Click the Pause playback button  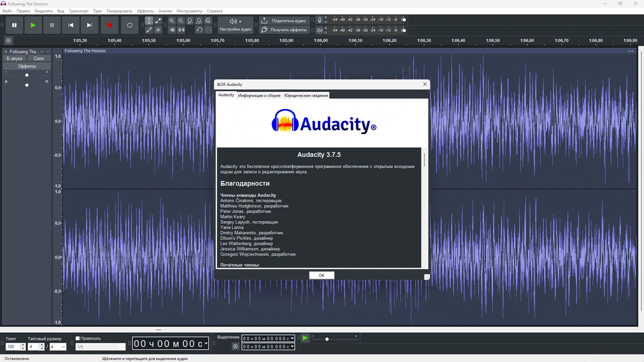pos(14,25)
